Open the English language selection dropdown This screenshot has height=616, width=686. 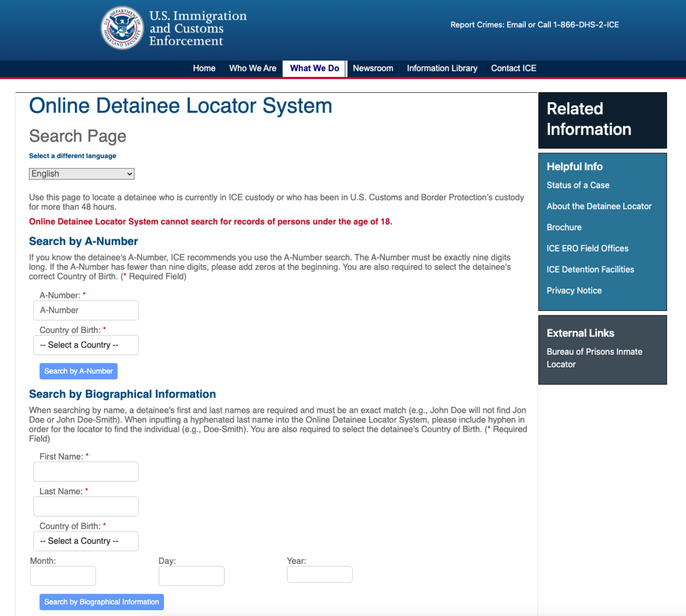click(x=81, y=173)
